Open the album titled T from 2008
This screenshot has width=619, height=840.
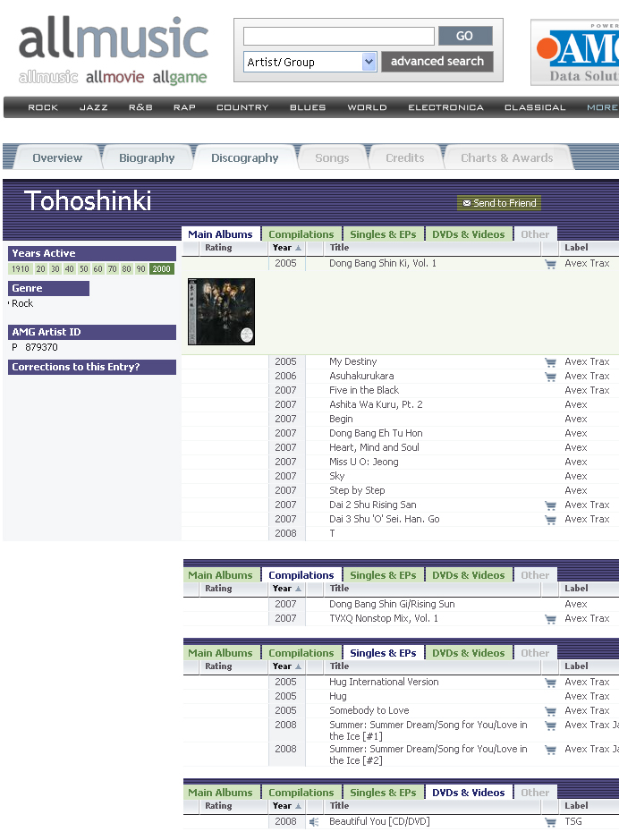pyautogui.click(x=333, y=533)
